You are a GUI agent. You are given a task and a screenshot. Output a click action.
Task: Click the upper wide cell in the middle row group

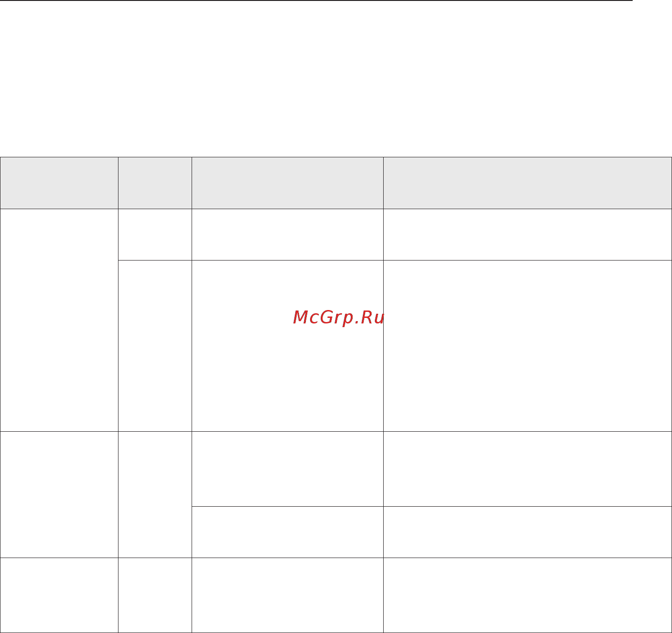(x=528, y=469)
